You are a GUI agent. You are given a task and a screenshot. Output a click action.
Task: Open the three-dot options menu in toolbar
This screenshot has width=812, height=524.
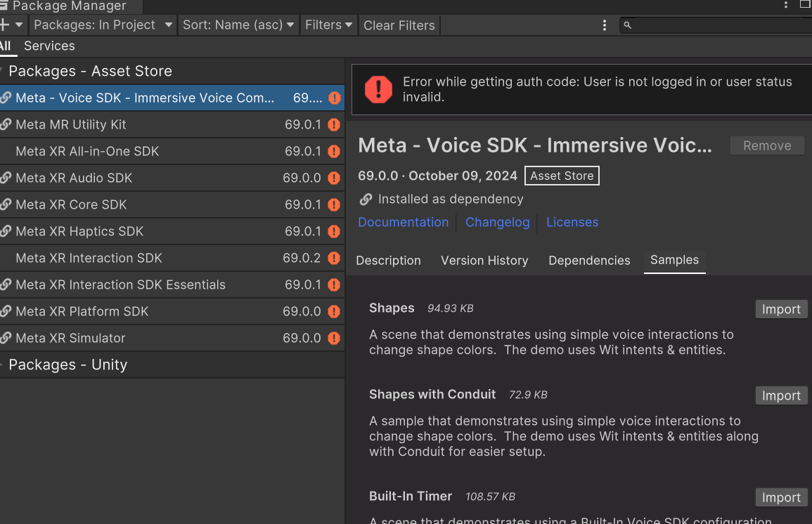tap(605, 25)
